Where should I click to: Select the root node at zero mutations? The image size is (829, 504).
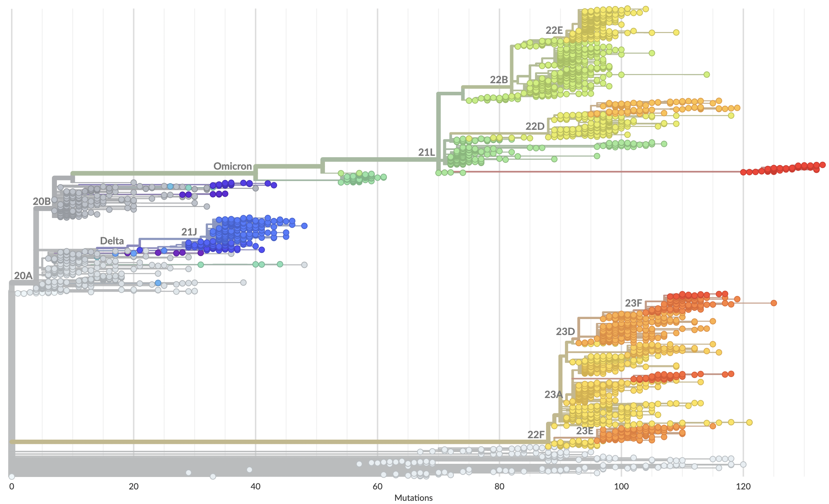click(12, 477)
